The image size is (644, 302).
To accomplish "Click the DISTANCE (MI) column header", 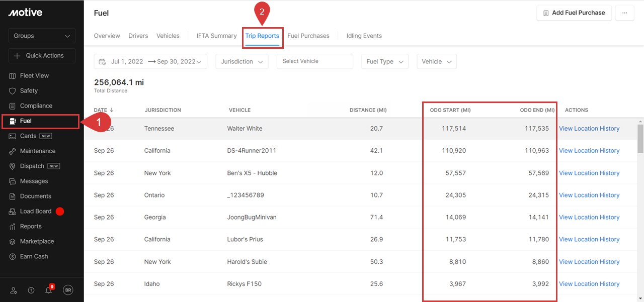I will 368,110.
